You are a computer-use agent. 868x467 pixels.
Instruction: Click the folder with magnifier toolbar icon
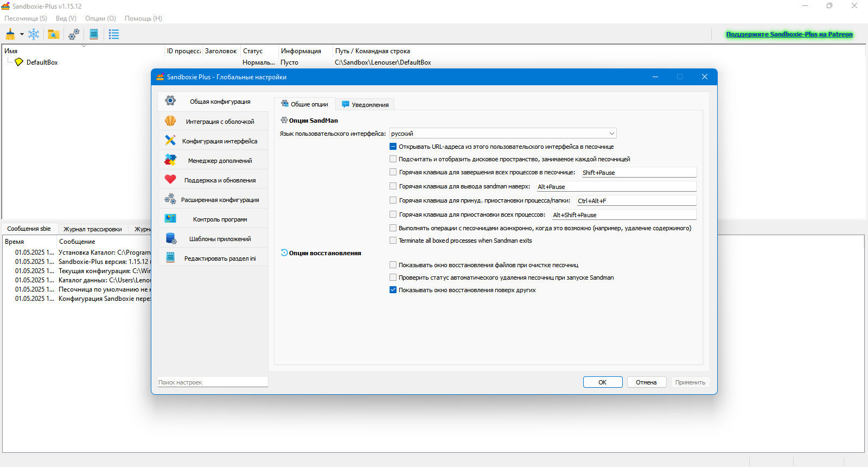point(53,34)
